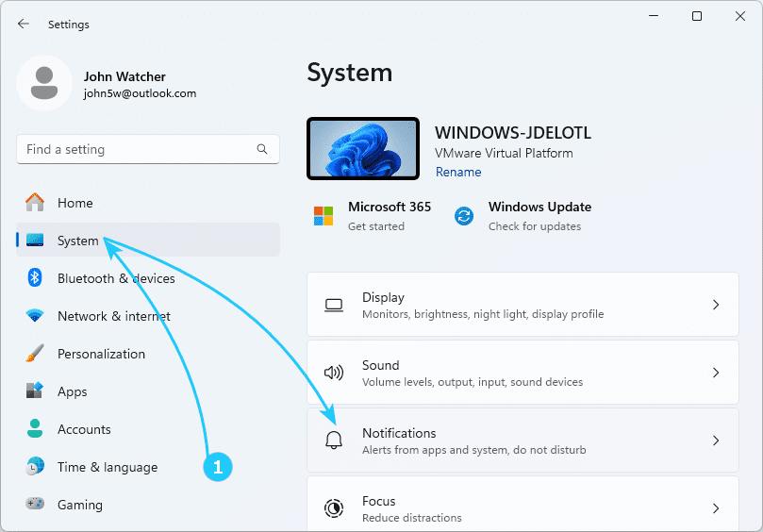Screen dimensions: 763x532
Task: Expand Display settings with its chevron
Action: point(716,305)
